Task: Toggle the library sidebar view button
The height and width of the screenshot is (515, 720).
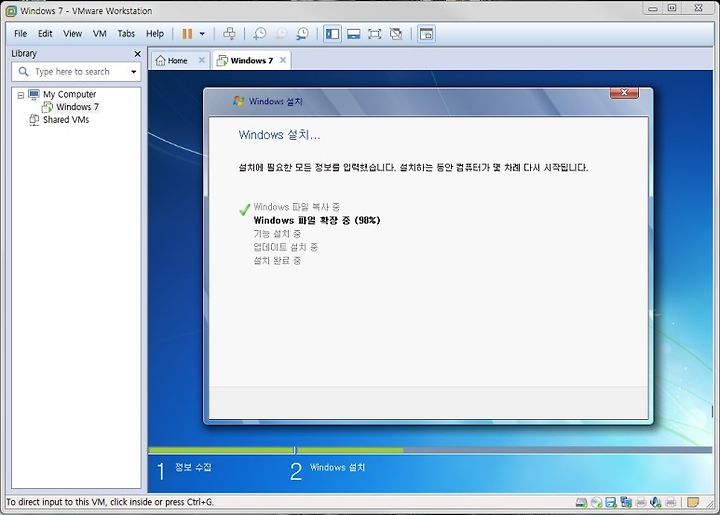Action: [332, 34]
